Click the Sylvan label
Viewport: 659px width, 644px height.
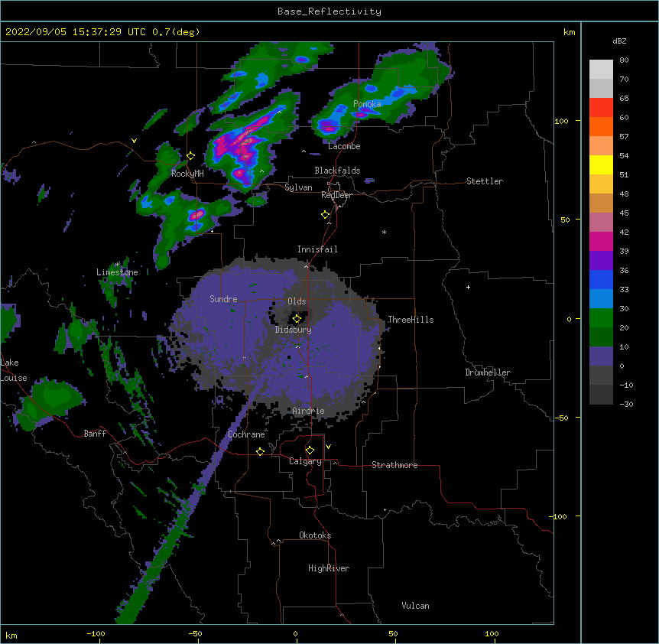[298, 187]
